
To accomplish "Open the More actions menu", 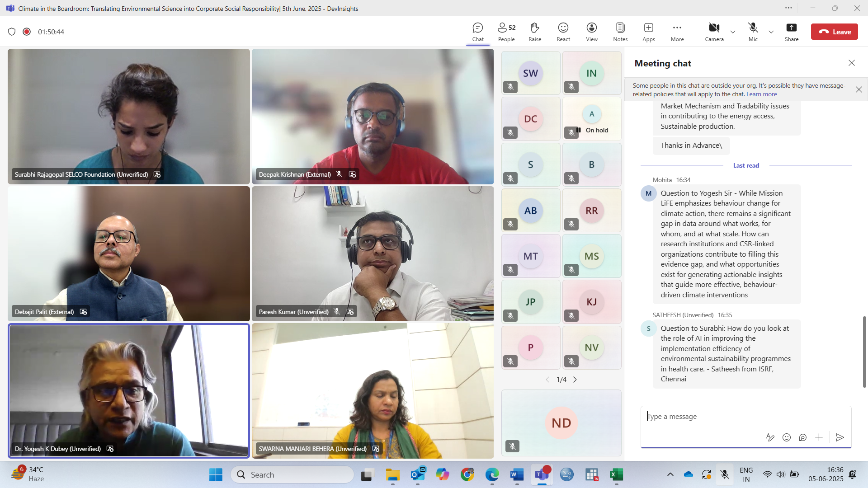I will [x=677, y=32].
